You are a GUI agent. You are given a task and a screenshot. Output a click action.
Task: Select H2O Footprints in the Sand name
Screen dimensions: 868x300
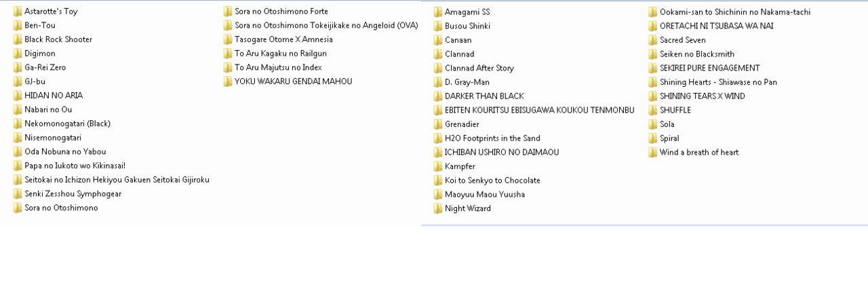point(492,138)
